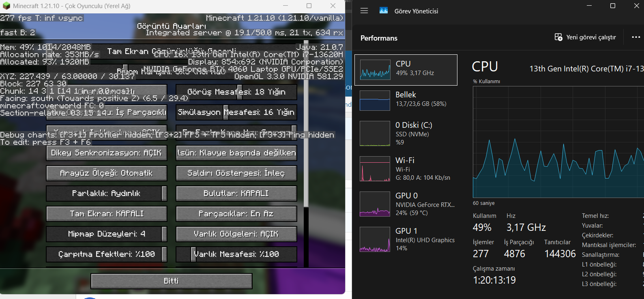Screen dimensions: 644x299
Task: Adjust the Simülasyon Mesafesi slider
Action: pyautogui.click(x=236, y=112)
